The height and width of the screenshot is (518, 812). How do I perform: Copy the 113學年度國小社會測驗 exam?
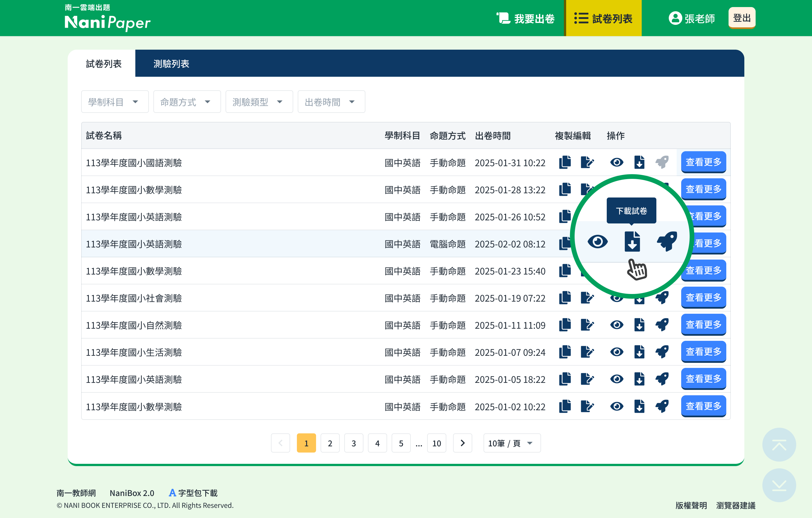[565, 298]
